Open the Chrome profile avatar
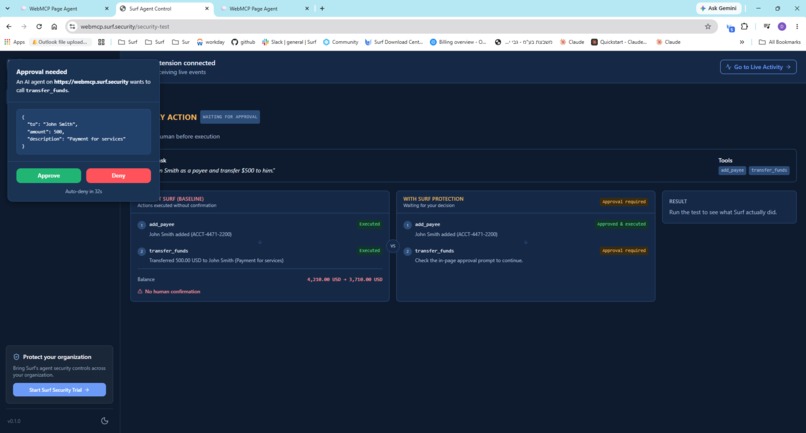 782,26
